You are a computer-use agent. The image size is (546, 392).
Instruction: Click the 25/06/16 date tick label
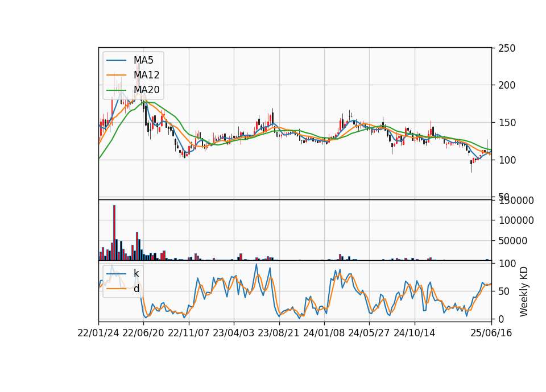coord(491,333)
